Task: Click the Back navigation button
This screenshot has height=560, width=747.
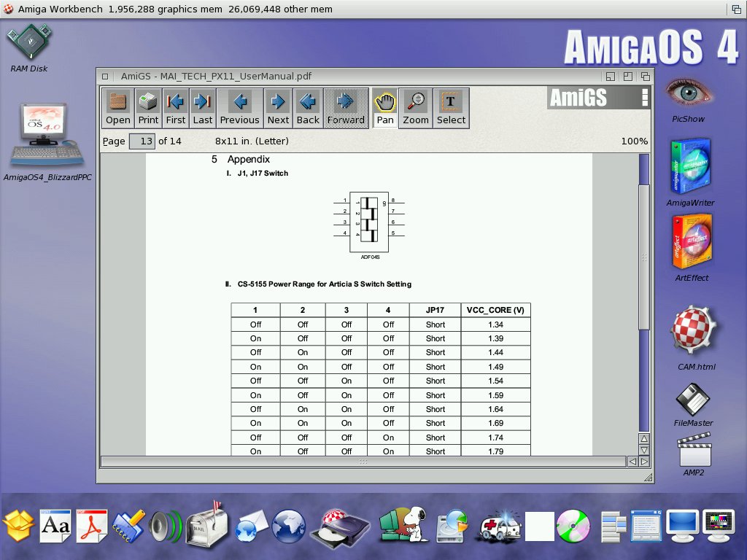Action: click(308, 108)
